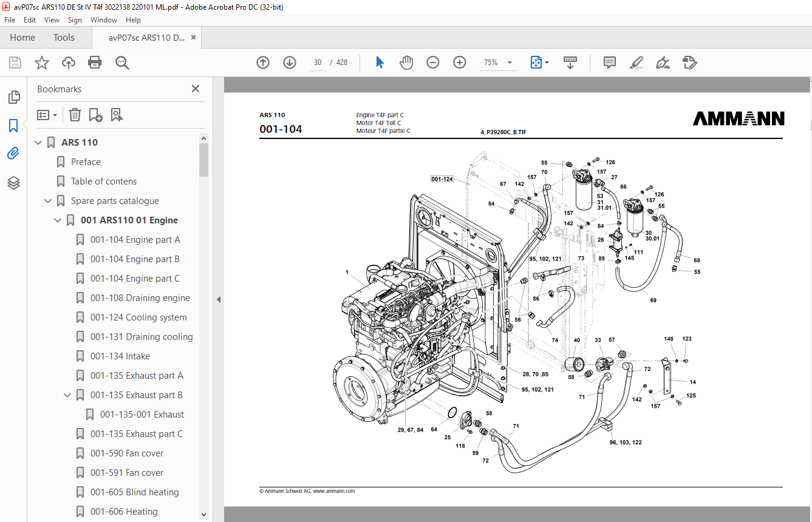Open the Edit menu
The height and width of the screenshot is (522, 812).
click(x=30, y=20)
